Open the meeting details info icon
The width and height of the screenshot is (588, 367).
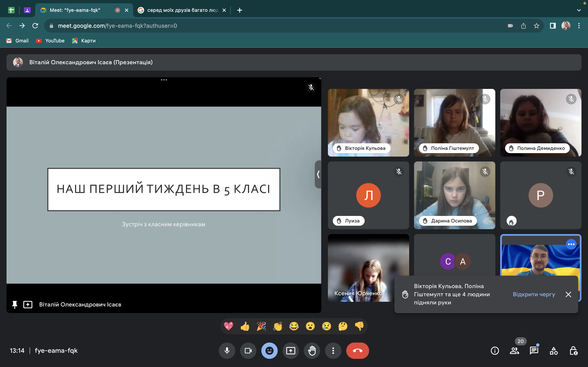click(x=495, y=350)
